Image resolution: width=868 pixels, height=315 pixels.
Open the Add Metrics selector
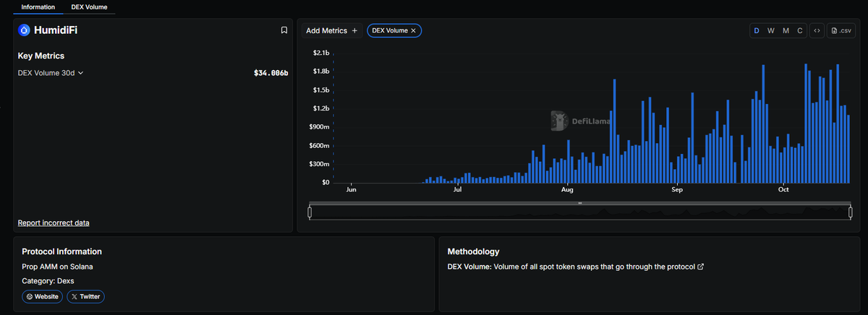(x=332, y=30)
